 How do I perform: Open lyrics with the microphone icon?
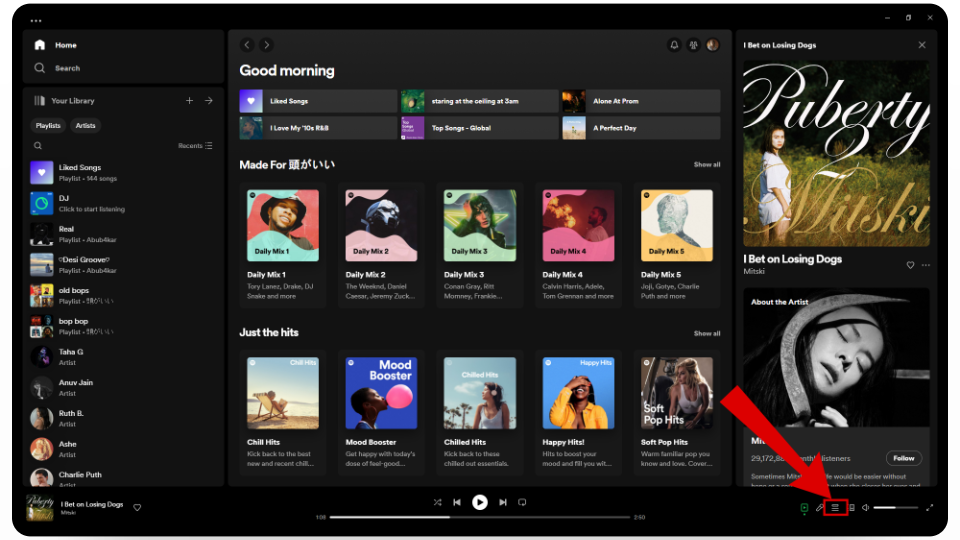[820, 508]
